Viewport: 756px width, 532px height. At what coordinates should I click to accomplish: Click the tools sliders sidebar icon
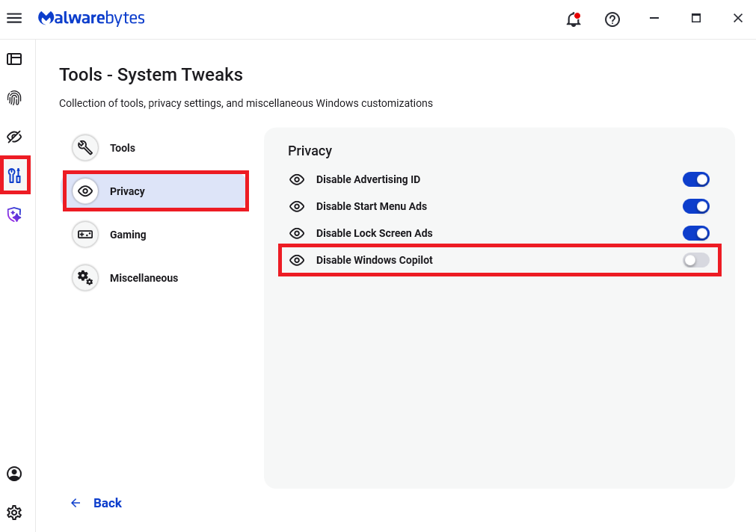(14, 176)
